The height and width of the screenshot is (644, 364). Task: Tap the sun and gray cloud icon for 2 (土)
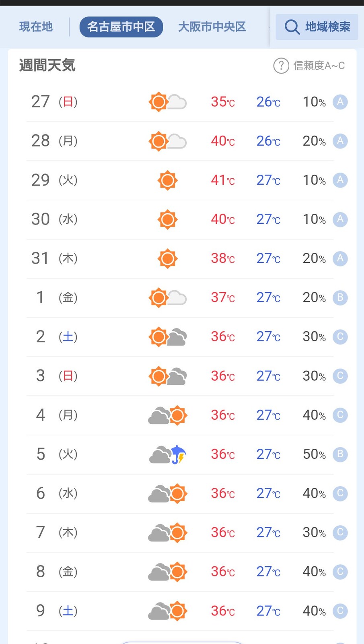[x=167, y=337]
